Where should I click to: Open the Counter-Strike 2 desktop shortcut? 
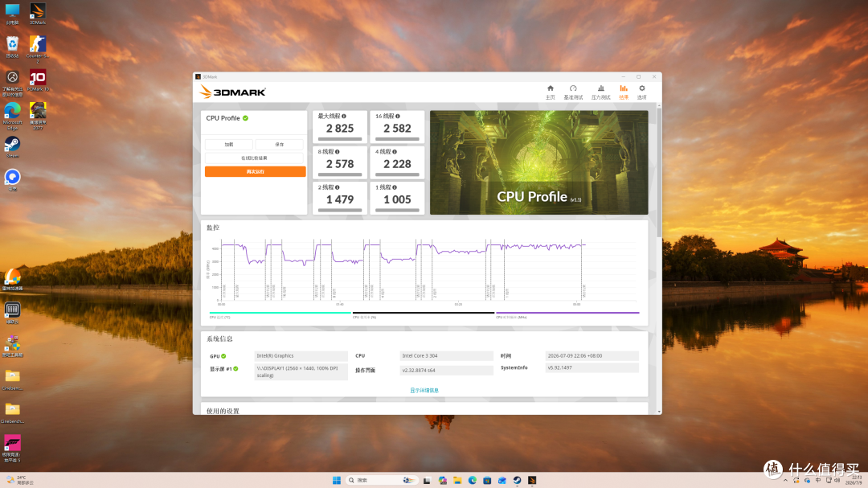(38, 49)
